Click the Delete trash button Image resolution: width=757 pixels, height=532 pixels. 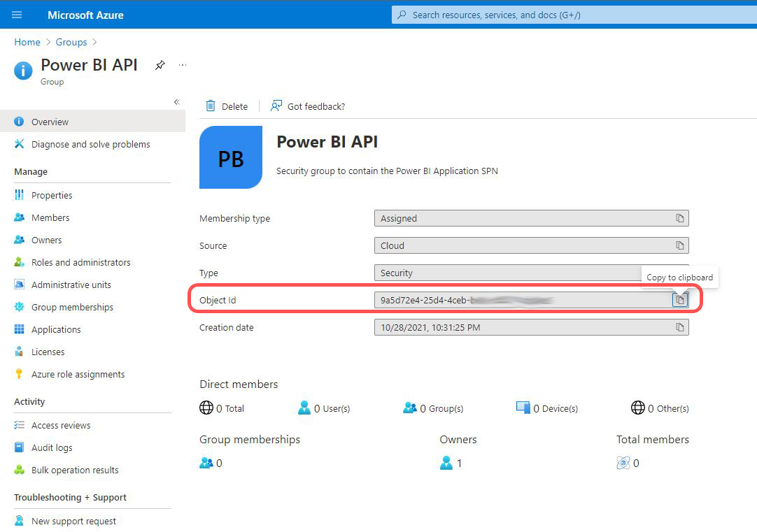point(227,106)
